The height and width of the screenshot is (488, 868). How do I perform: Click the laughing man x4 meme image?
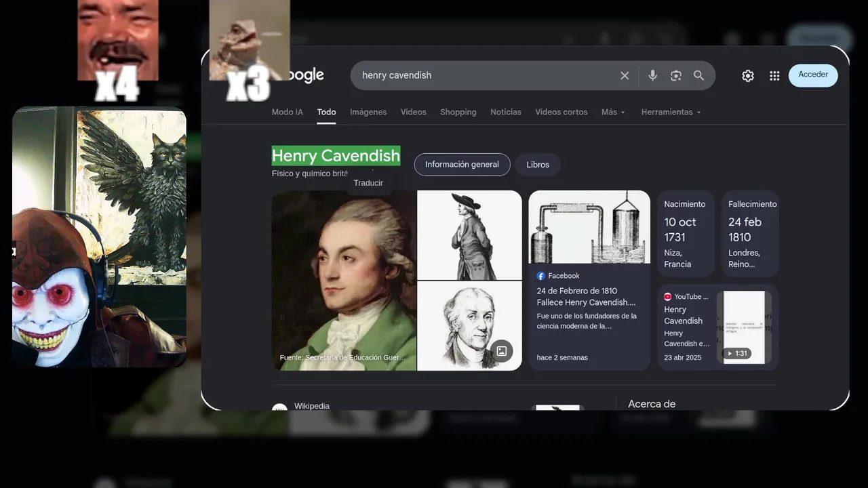(x=118, y=40)
